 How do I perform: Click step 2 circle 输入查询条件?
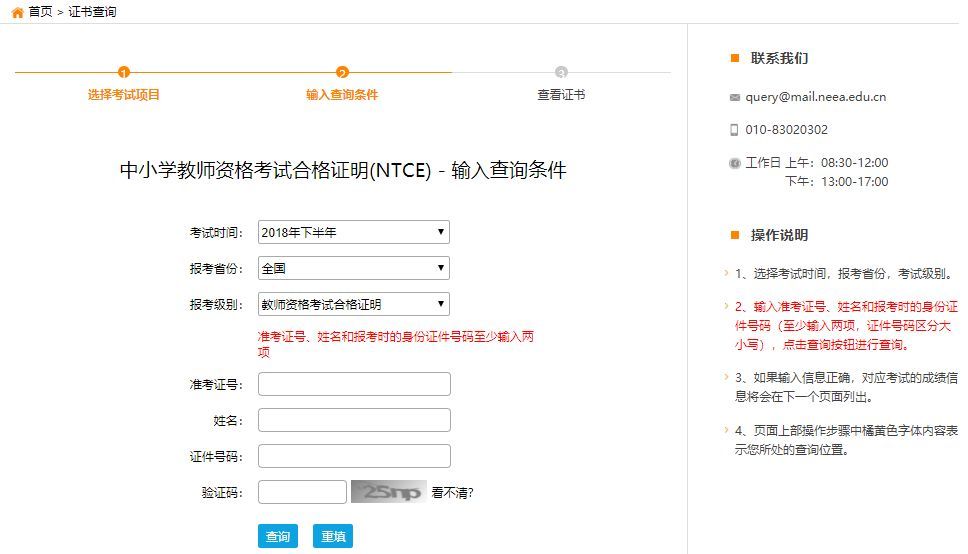click(342, 72)
